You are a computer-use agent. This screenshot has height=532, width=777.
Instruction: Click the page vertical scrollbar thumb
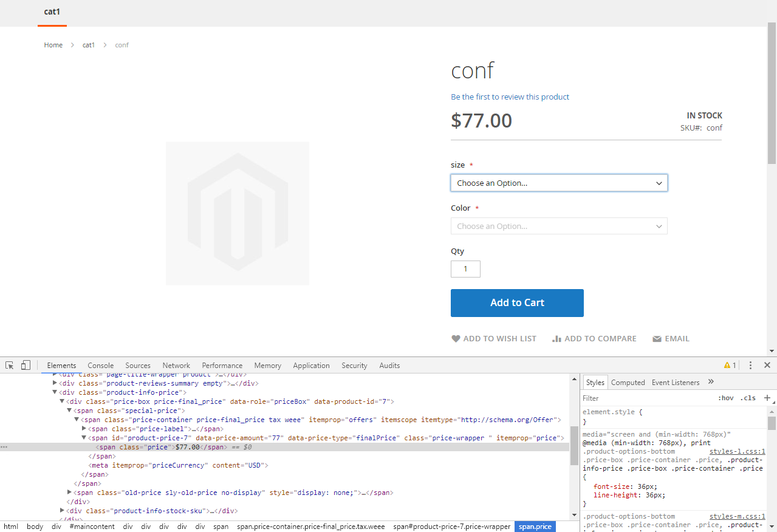click(772, 94)
